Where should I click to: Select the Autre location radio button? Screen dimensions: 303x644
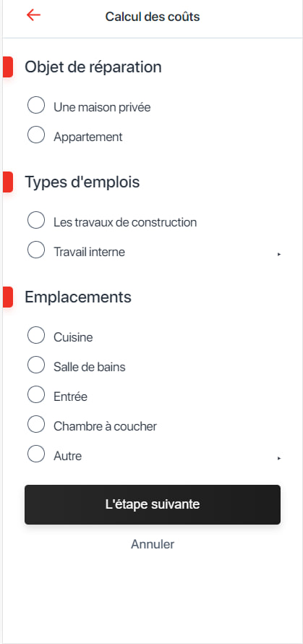36,454
